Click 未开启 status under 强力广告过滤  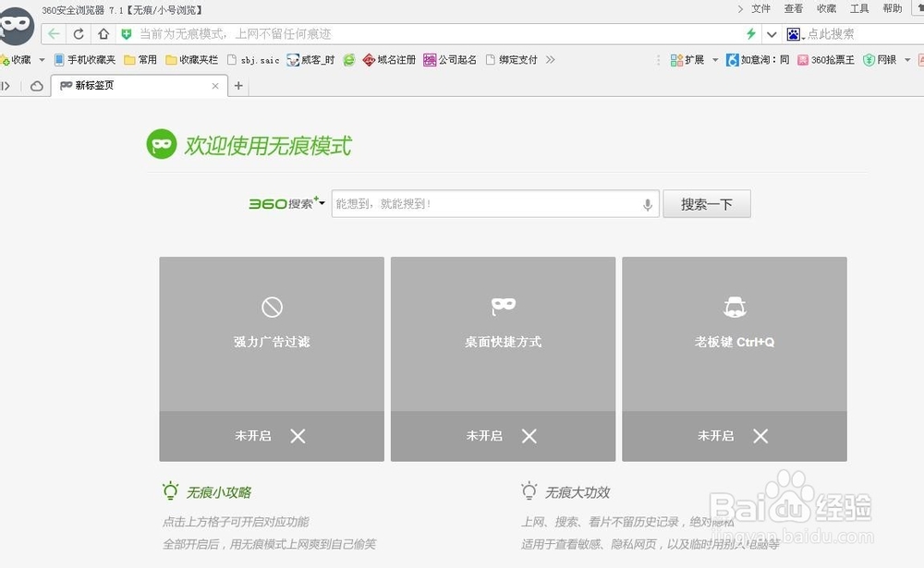pyautogui.click(x=253, y=436)
